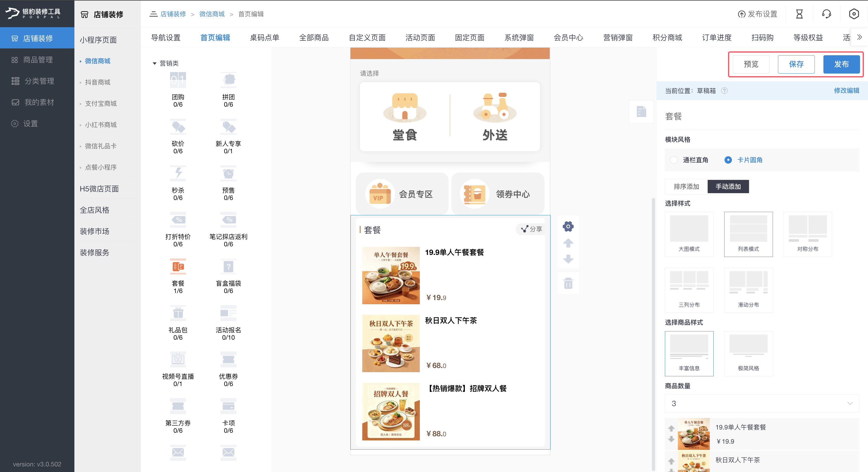Open customer service headset icon
The width and height of the screenshot is (868, 472).
pyautogui.click(x=827, y=14)
